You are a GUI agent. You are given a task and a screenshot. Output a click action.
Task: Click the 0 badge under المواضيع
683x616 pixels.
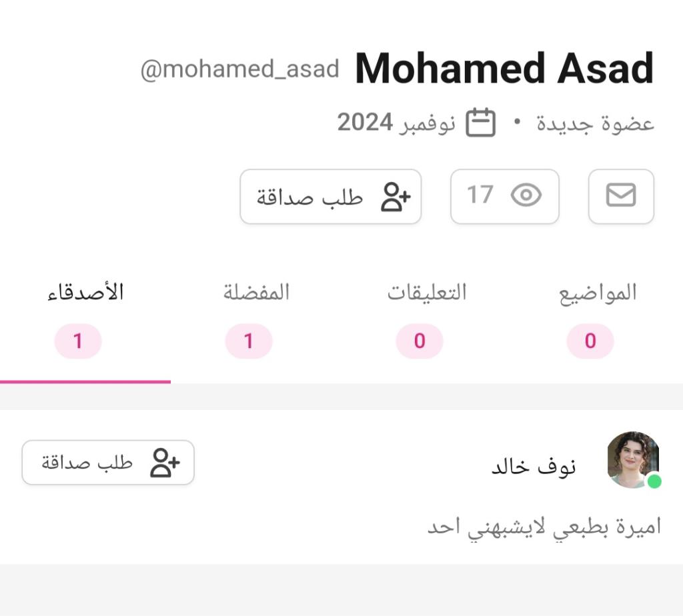click(590, 341)
